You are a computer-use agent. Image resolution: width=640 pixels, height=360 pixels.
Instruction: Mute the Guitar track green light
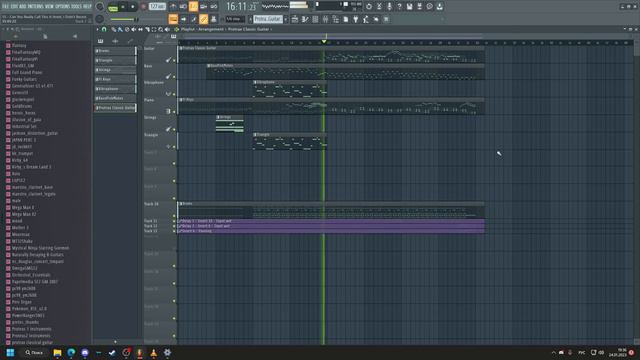point(174,60)
